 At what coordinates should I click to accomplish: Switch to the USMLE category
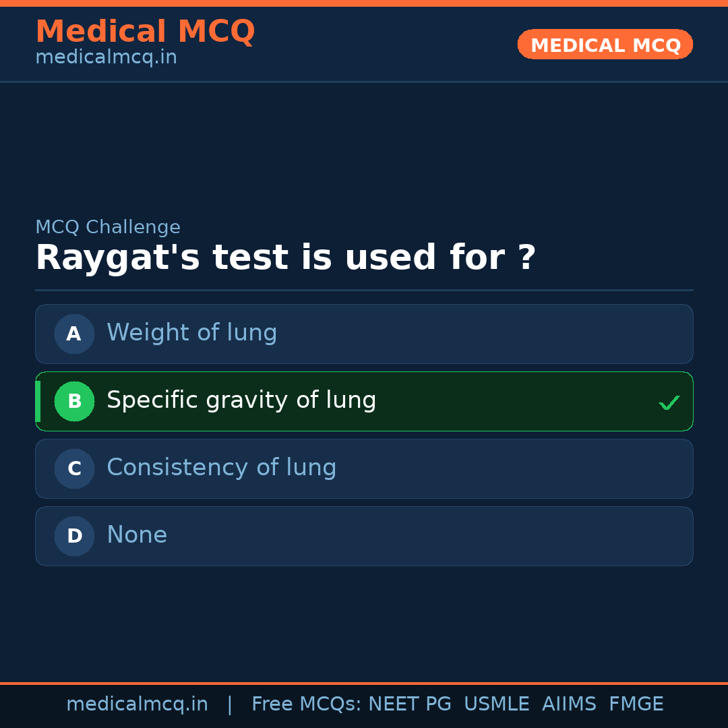pyautogui.click(x=497, y=703)
